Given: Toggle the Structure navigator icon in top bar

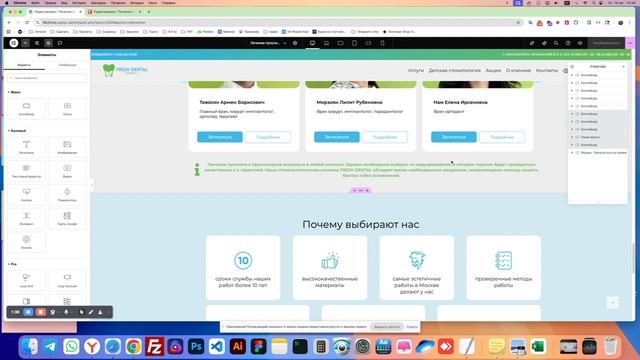Looking at the screenshot, I should pyautogui.click(x=48, y=43).
